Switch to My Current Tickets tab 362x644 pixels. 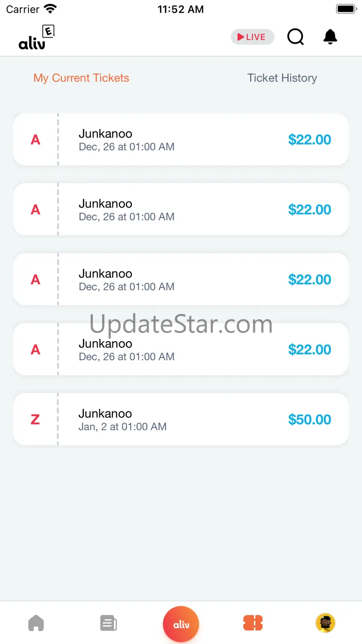pyautogui.click(x=81, y=78)
